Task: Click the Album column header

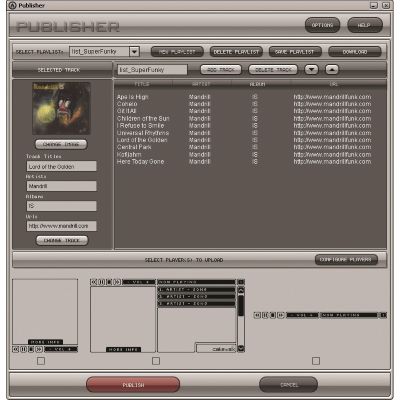Action: coord(257,84)
